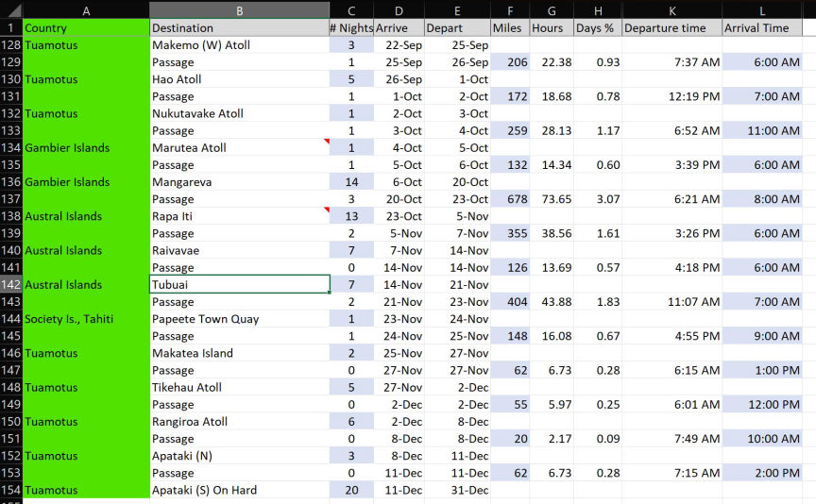Select column L by its header
816x504 pixels.
[x=762, y=10]
